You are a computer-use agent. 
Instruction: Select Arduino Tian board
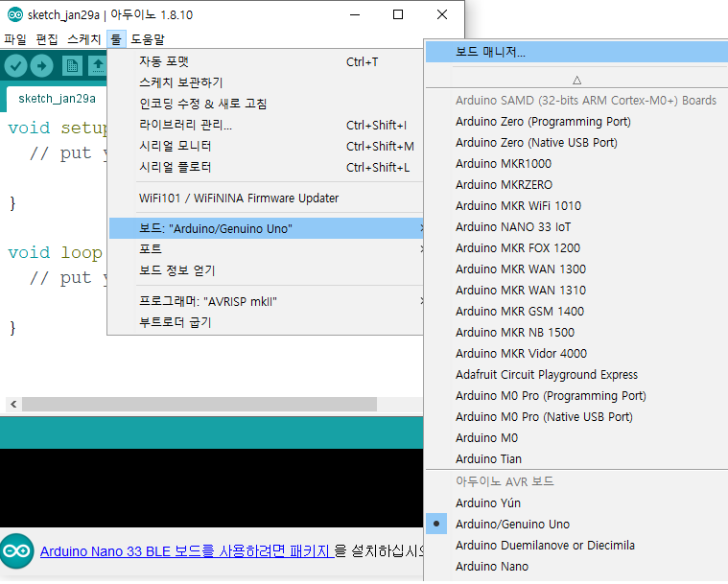click(576, 459)
